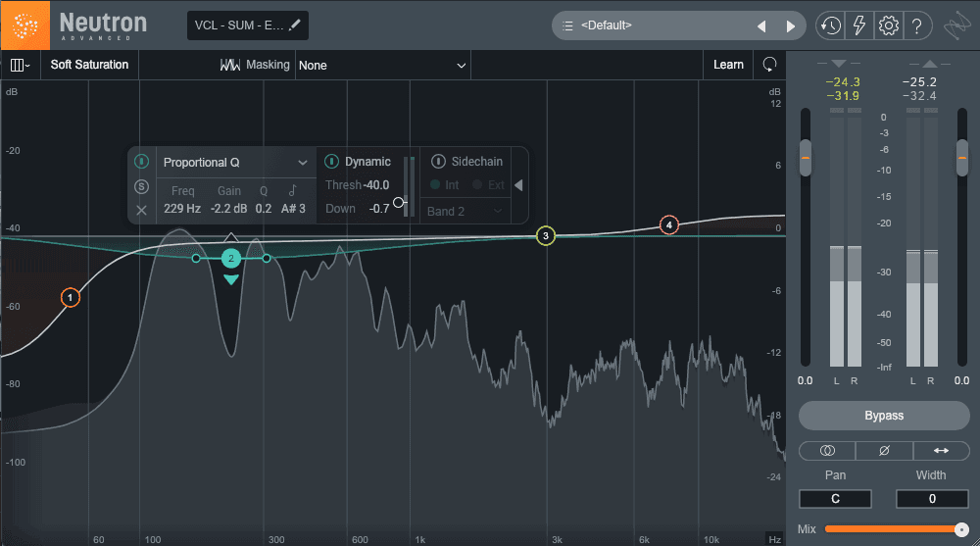Click the Q value 0.2

click(x=264, y=209)
